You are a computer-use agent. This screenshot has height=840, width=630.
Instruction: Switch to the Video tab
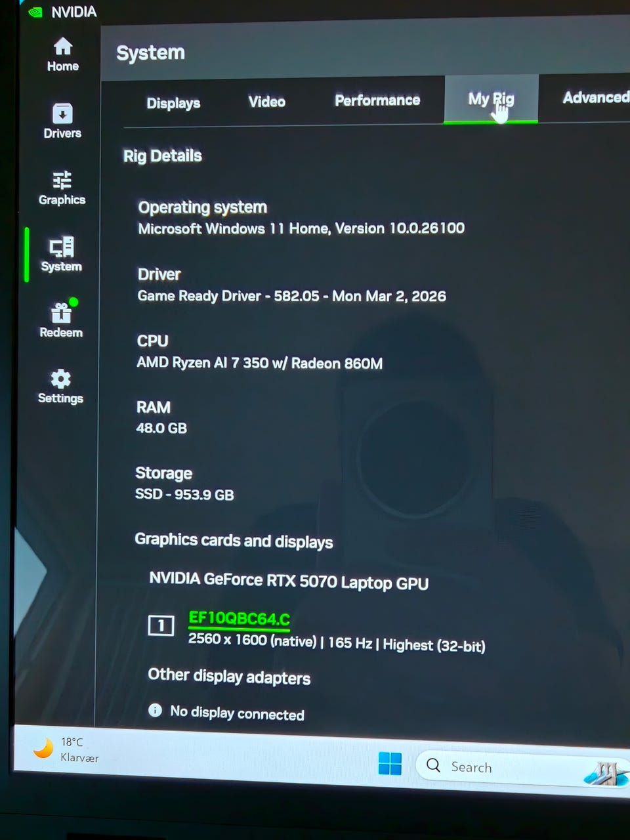(266, 102)
